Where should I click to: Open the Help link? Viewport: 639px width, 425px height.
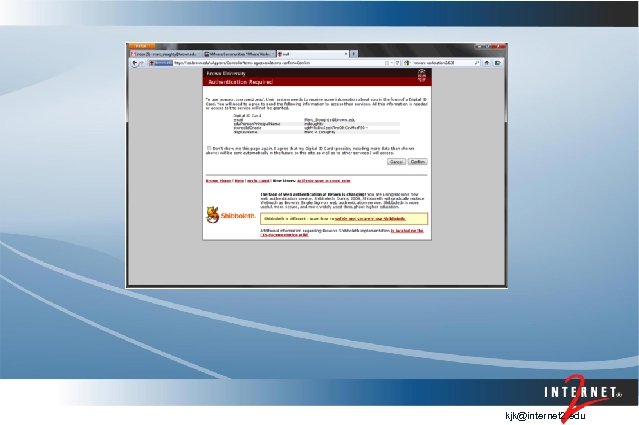(x=239, y=181)
